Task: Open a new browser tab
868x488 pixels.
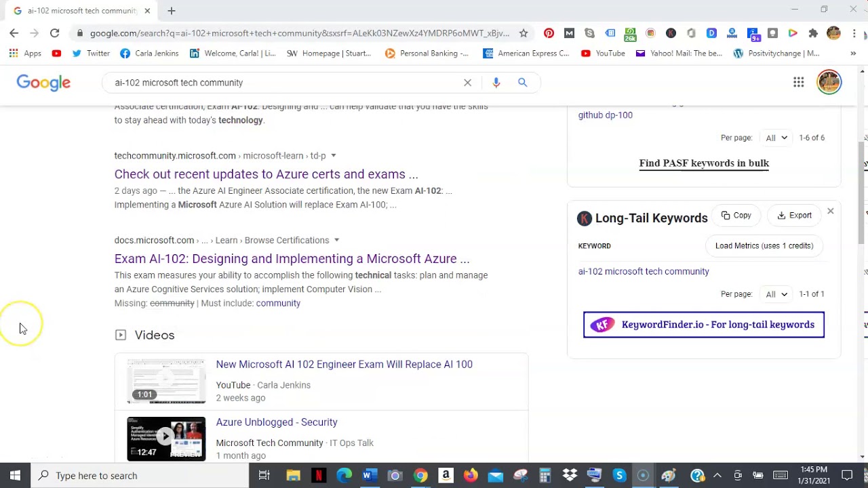Action: [x=171, y=11]
